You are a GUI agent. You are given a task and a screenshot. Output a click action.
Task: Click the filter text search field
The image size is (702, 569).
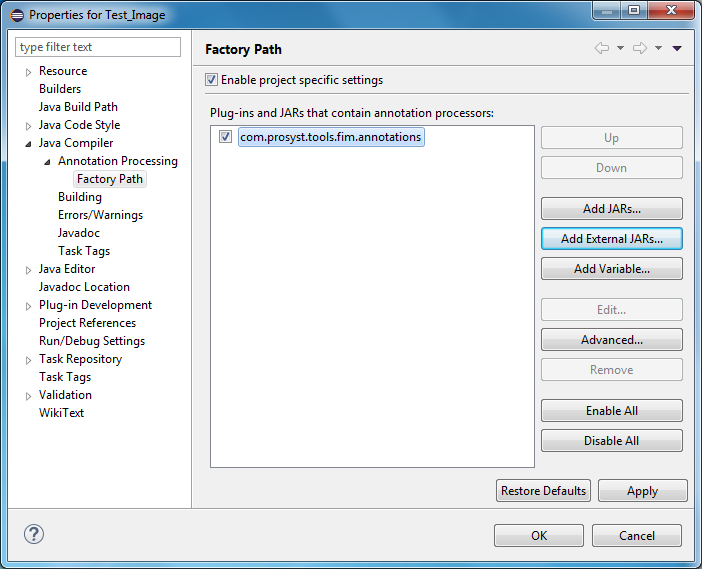click(98, 47)
